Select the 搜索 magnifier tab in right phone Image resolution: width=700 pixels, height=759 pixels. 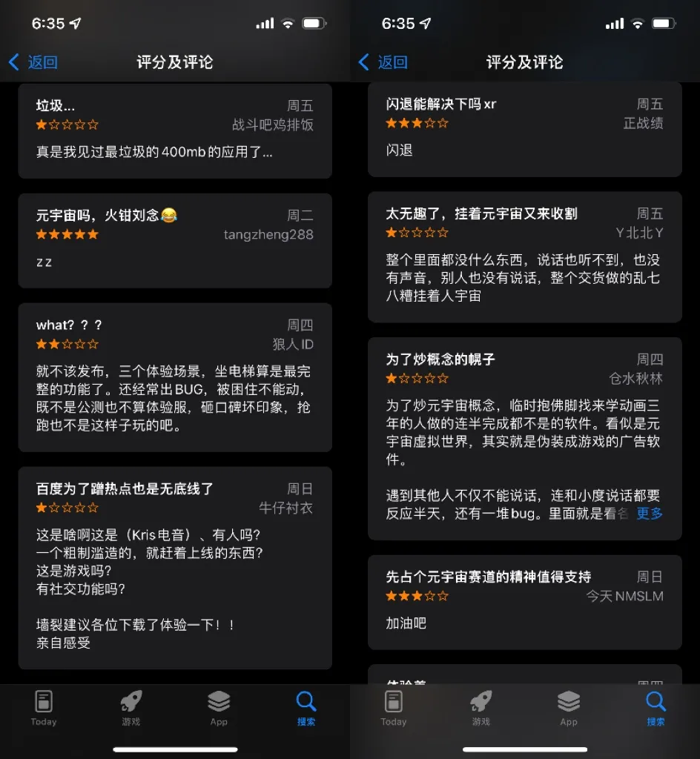656,708
